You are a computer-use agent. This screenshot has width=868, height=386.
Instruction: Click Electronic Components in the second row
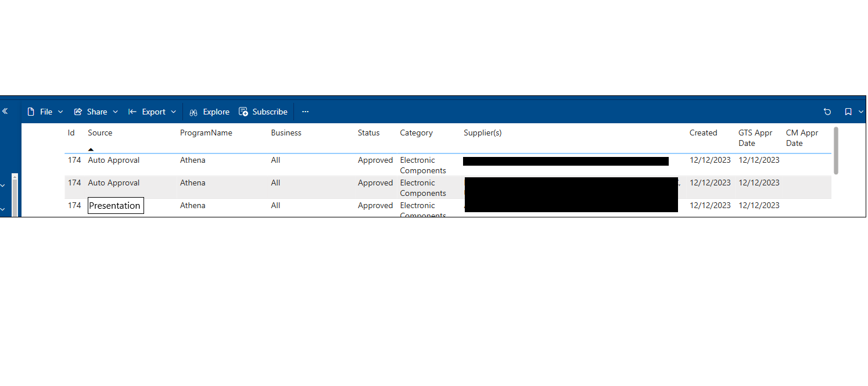pos(423,188)
